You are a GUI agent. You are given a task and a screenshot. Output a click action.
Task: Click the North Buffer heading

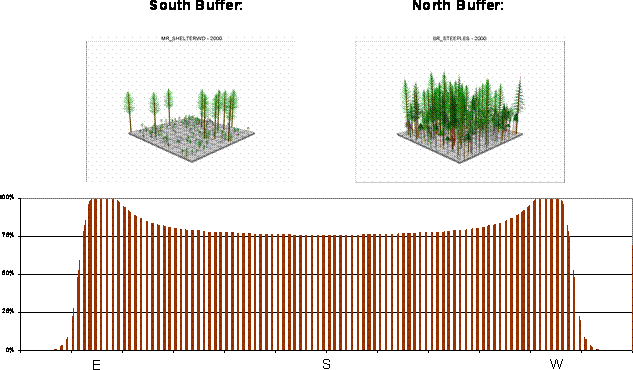[x=458, y=6]
